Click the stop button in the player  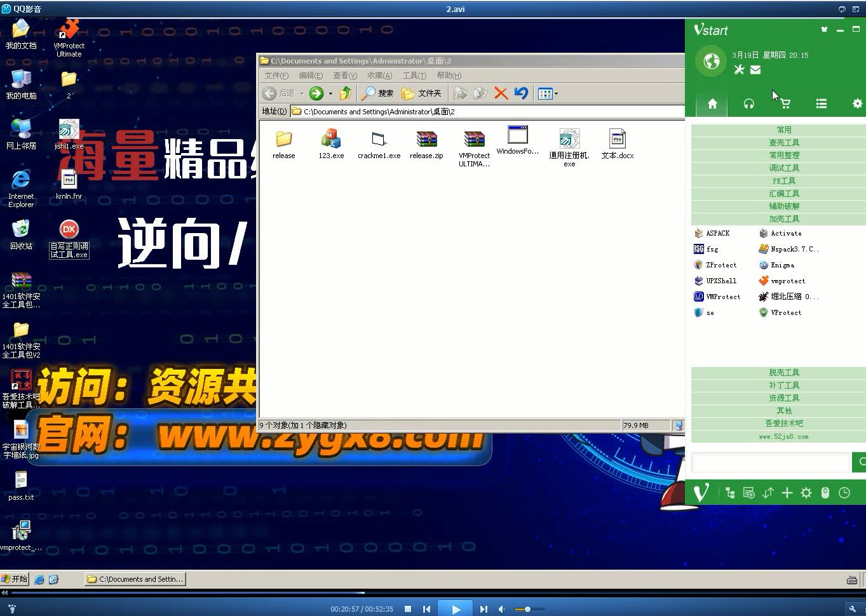(408, 609)
